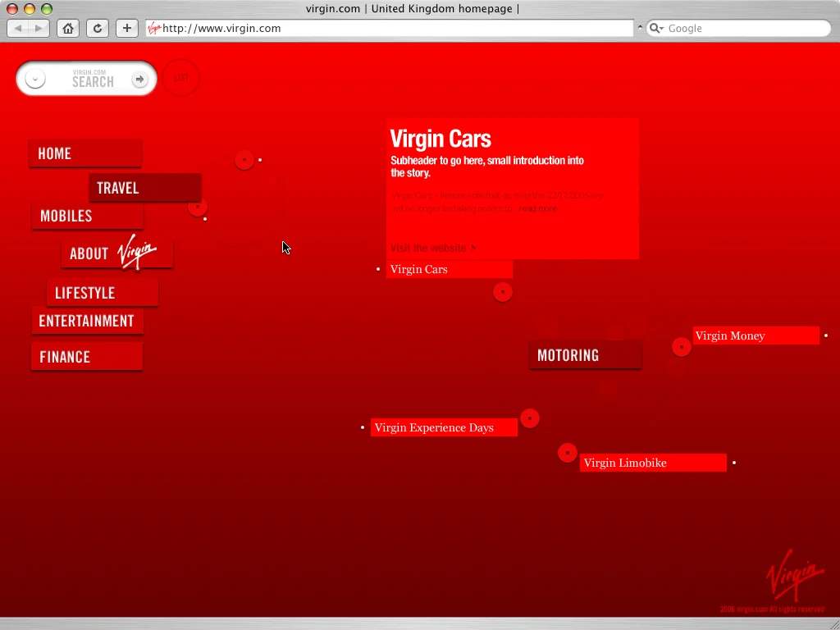840x630 pixels.
Task: Click the circle node beside Virgin Limobike
Action: (x=568, y=453)
